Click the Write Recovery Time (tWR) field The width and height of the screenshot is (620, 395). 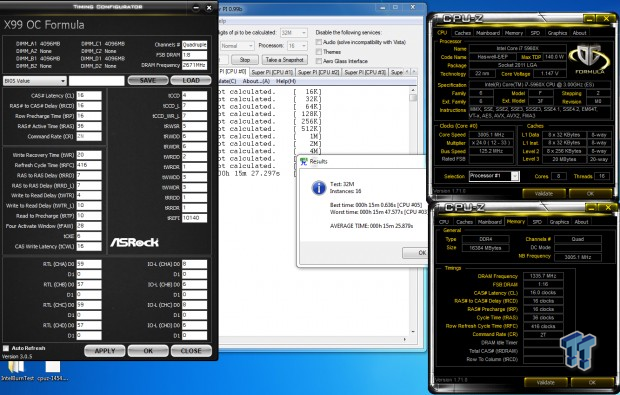[x=89, y=155]
